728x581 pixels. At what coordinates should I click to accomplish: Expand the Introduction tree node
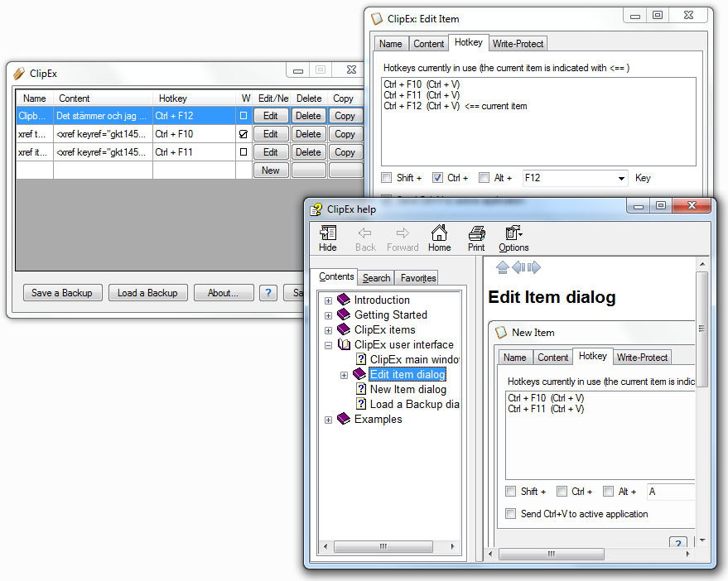[x=328, y=300]
